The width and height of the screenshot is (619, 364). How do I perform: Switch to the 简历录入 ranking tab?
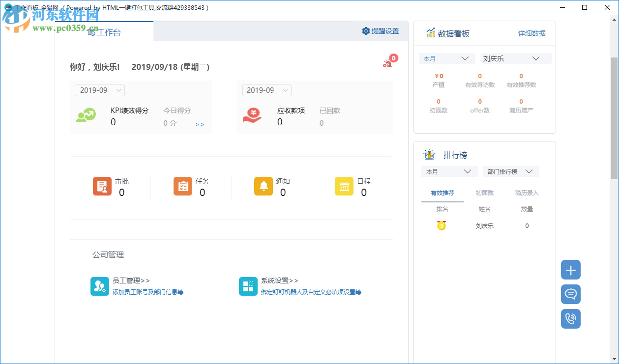point(527,193)
